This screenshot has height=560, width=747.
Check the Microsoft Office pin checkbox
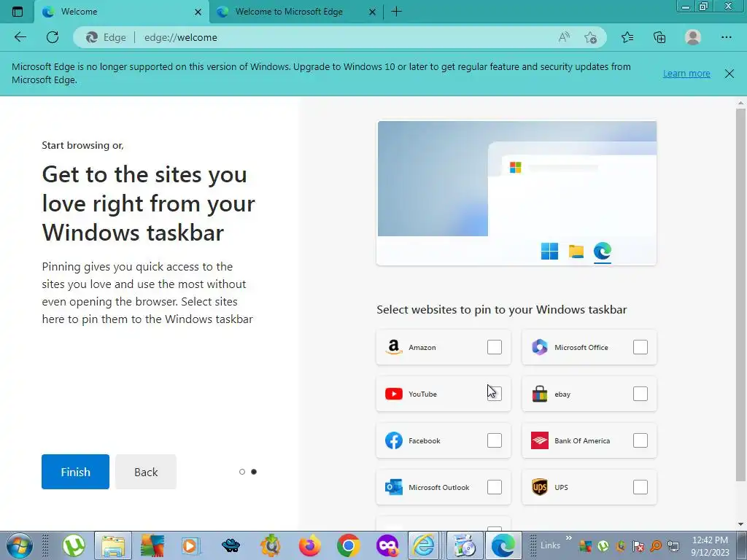tap(640, 347)
